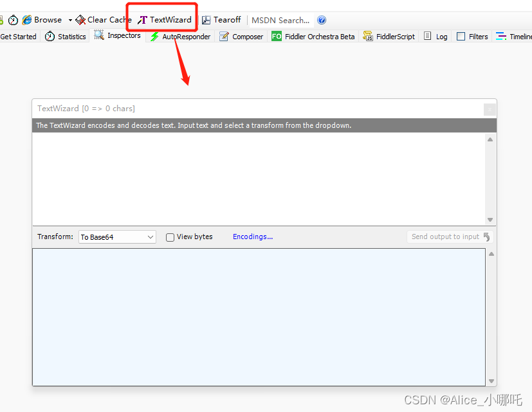The image size is (532, 412).
Task: Click output area scrollbar down arrow
Action: pos(491,381)
